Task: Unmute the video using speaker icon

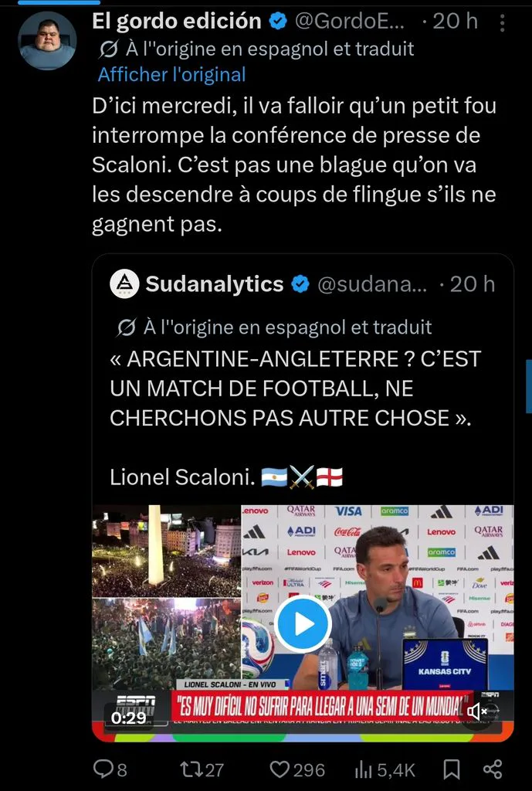Action: [476, 711]
